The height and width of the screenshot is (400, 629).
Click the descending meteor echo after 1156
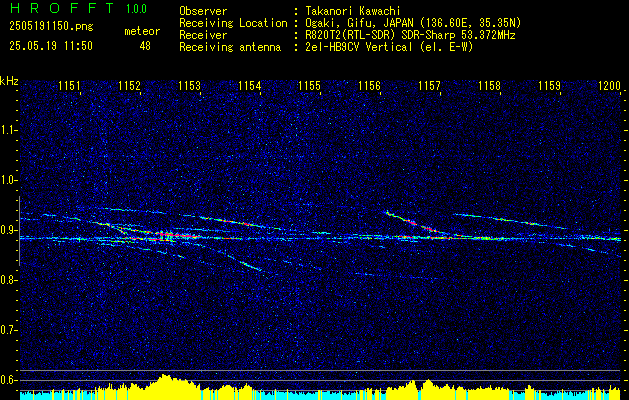tap(413, 223)
